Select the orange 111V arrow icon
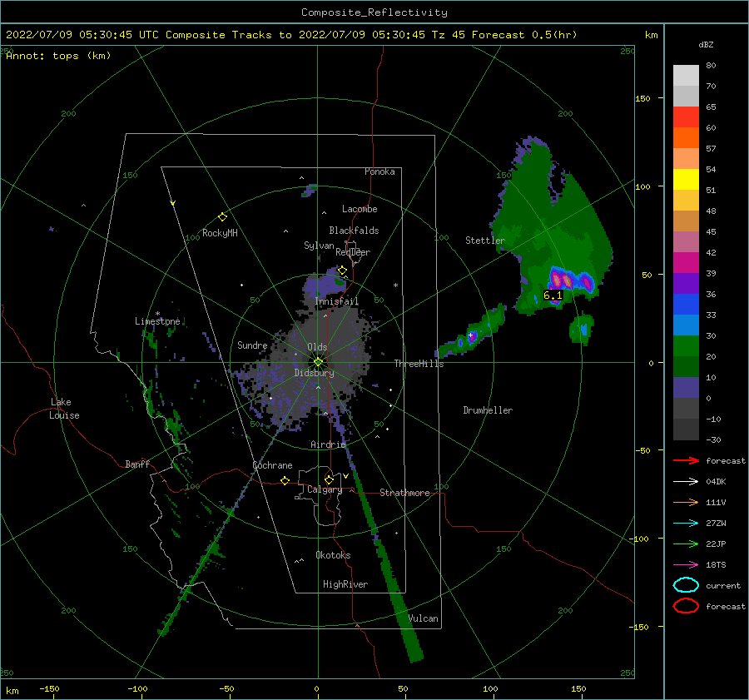 point(686,502)
